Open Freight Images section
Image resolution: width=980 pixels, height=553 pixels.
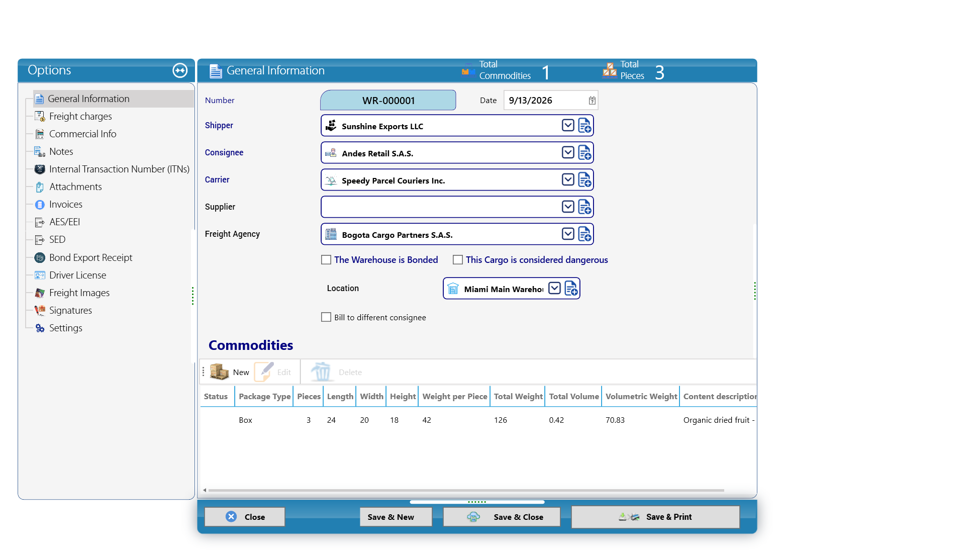coord(79,293)
